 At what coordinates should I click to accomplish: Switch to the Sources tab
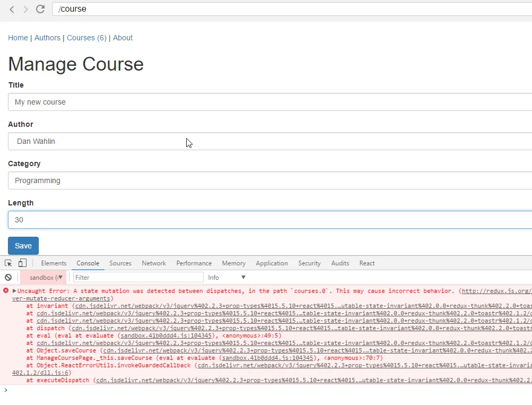click(120, 263)
